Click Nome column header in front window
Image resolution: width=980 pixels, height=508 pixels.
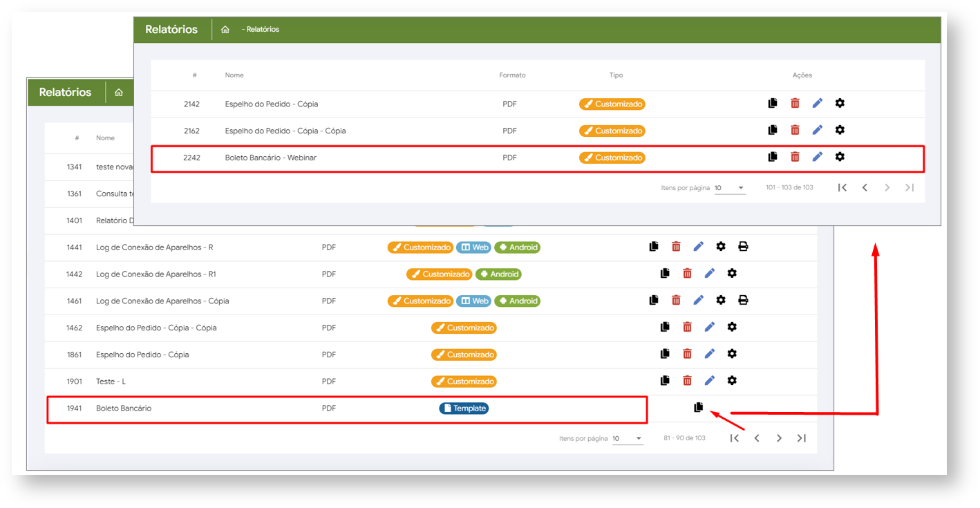pos(234,75)
